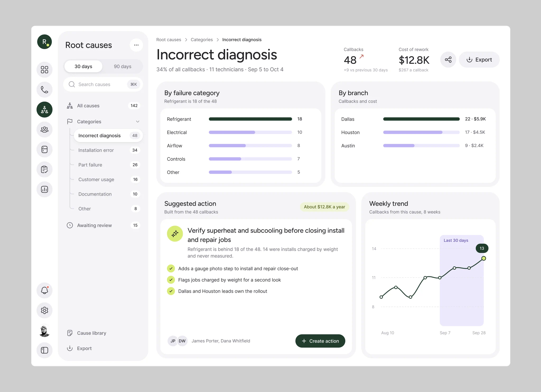Click the latest data point on trend chart
541x392 pixels.
[483, 258]
